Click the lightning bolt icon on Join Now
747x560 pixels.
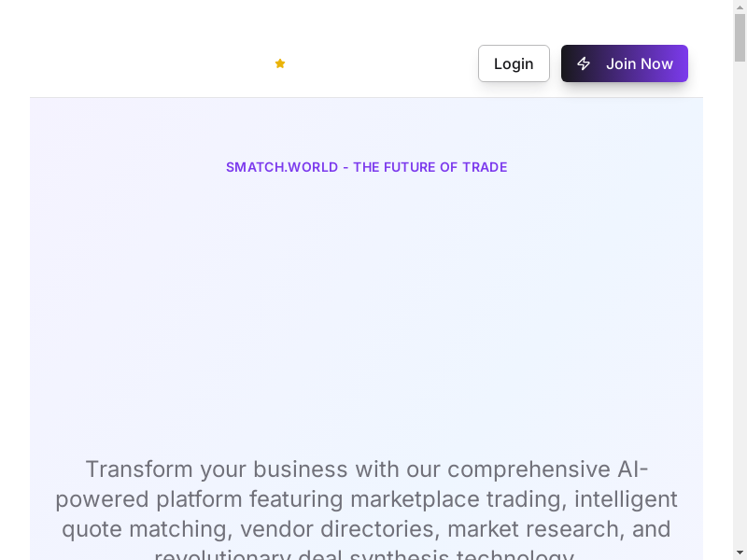pos(584,63)
